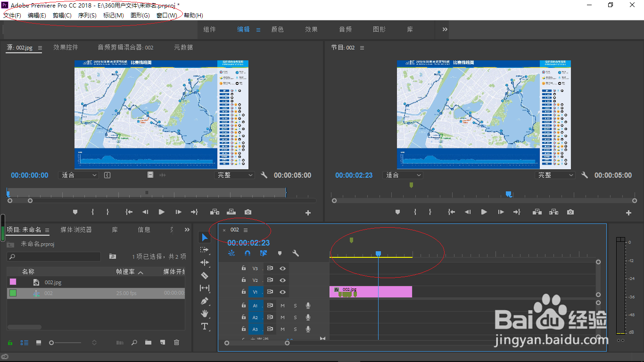Overwrite clip from Source monitor
The height and width of the screenshot is (362, 644).
coord(231,212)
